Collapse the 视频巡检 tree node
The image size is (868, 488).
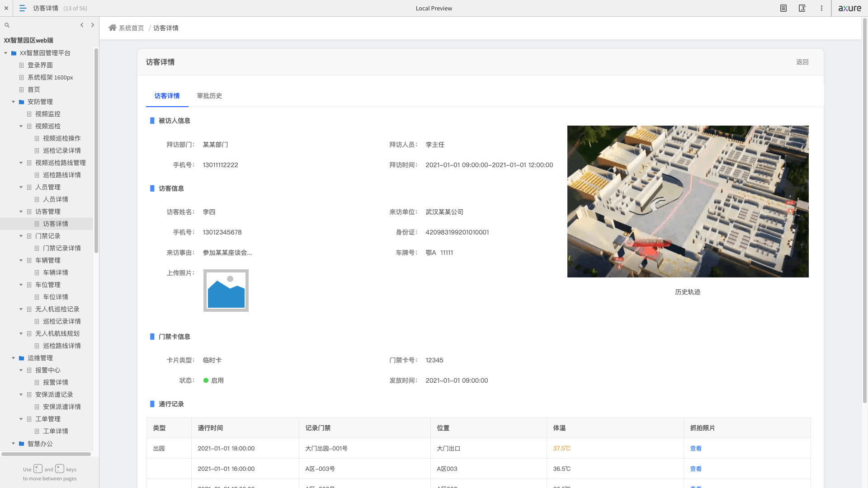click(x=21, y=126)
